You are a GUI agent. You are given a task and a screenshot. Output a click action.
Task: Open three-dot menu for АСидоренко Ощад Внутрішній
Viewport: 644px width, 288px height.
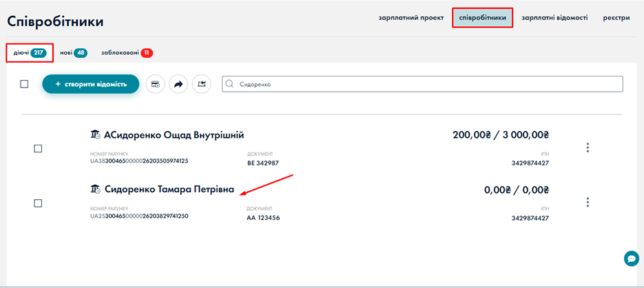[588, 147]
